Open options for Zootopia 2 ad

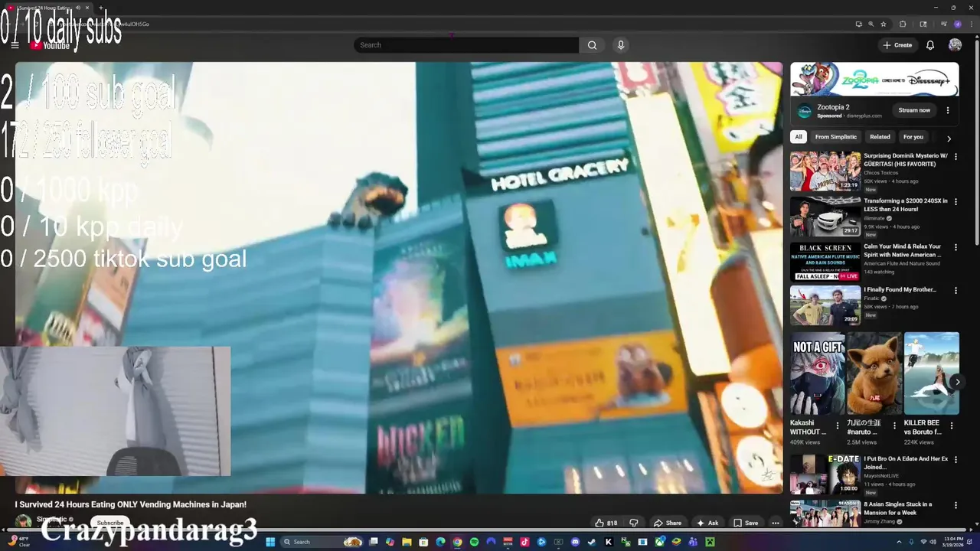point(948,110)
